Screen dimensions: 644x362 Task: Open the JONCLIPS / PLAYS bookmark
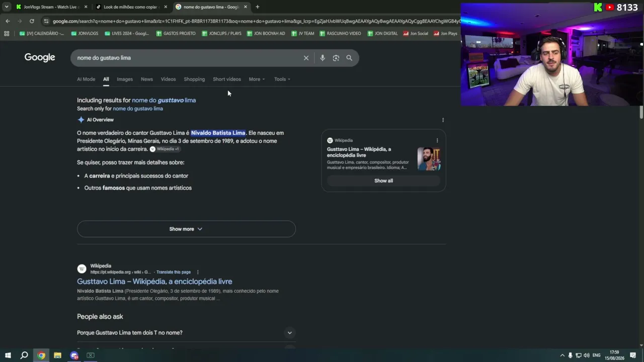pyautogui.click(x=221, y=34)
